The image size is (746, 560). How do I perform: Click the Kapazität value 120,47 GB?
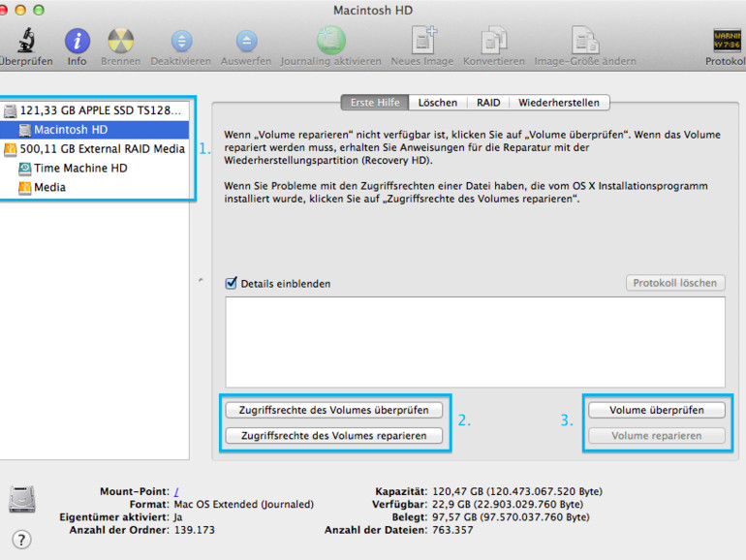click(x=517, y=491)
